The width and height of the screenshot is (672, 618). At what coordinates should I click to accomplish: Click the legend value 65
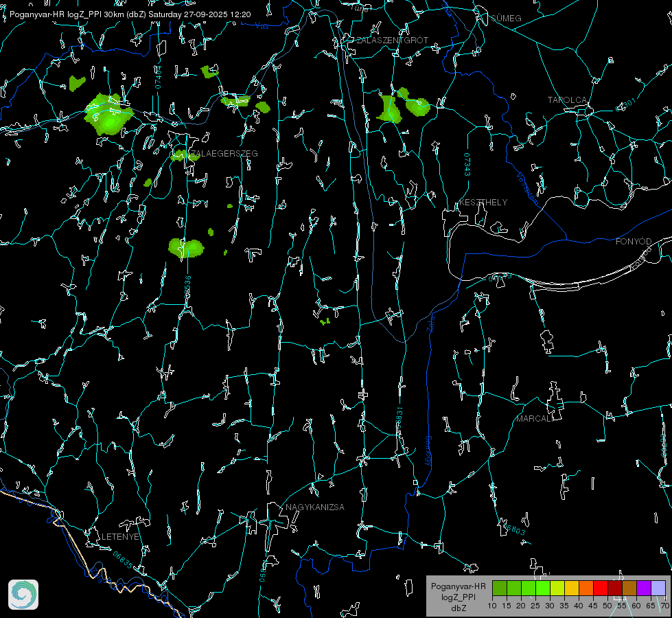click(651, 606)
